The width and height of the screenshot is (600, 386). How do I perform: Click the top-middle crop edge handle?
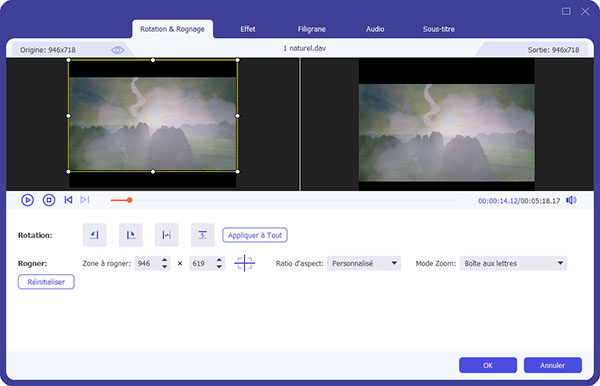[153, 60]
